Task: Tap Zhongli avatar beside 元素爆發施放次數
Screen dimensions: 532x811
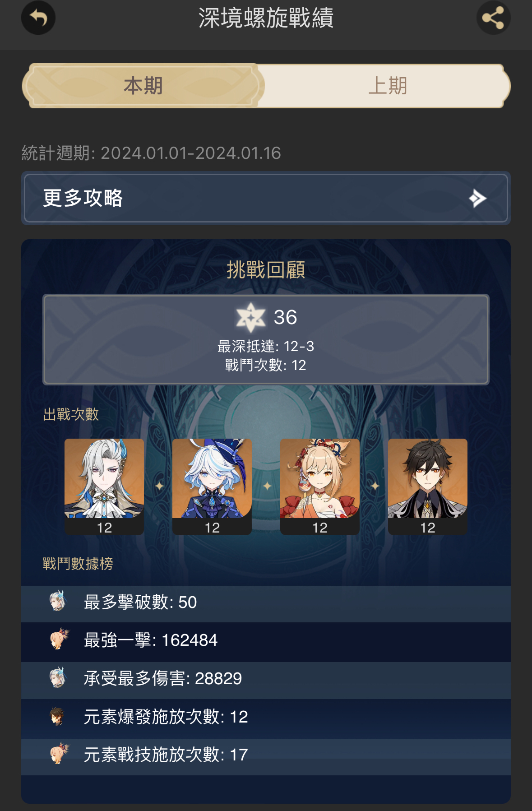Action: [58, 716]
